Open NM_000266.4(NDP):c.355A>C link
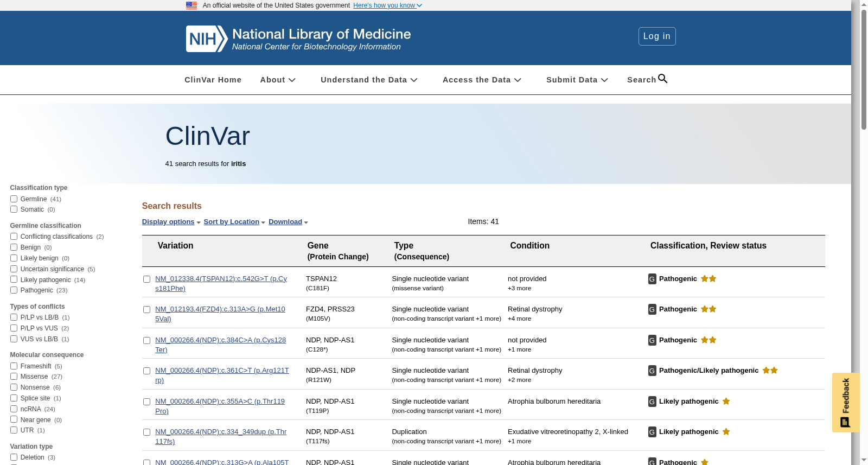This screenshot has width=868, height=465. (220, 406)
